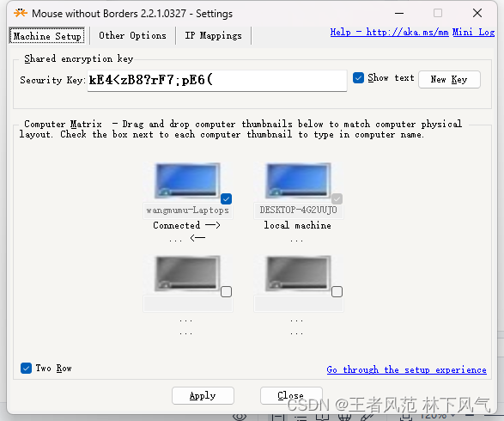Click the Apply button
Viewport: 504px width, 421px height.
click(203, 395)
